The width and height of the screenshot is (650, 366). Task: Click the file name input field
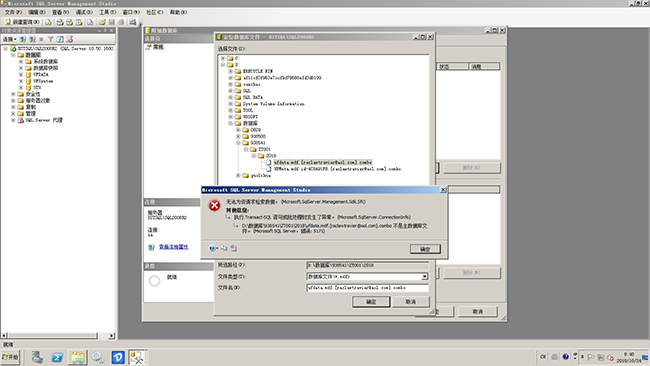(367, 288)
